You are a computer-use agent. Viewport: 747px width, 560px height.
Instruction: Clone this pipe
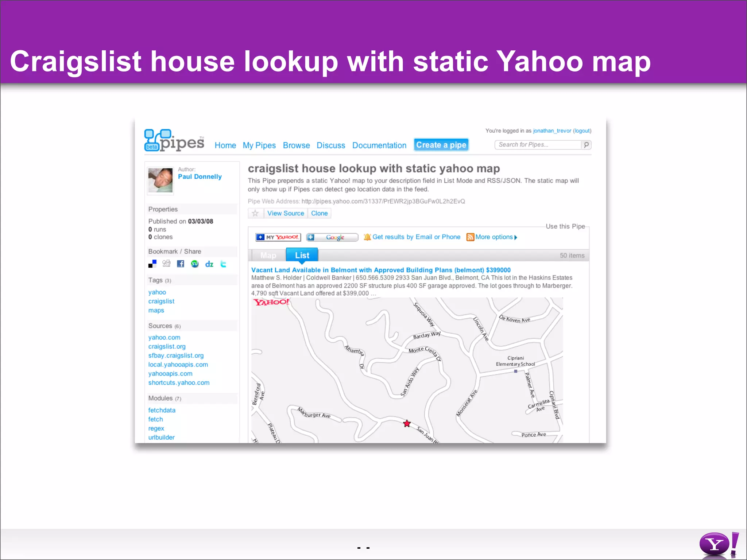320,213
